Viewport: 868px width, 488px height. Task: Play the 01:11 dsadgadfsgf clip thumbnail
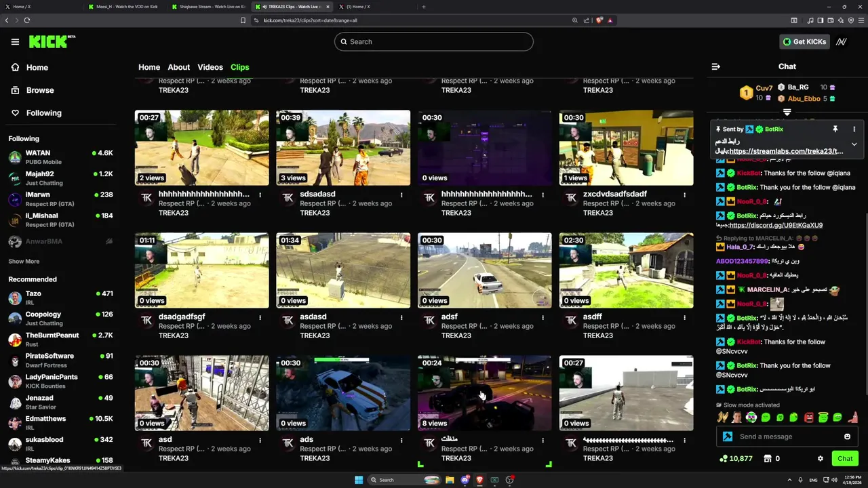click(x=201, y=270)
